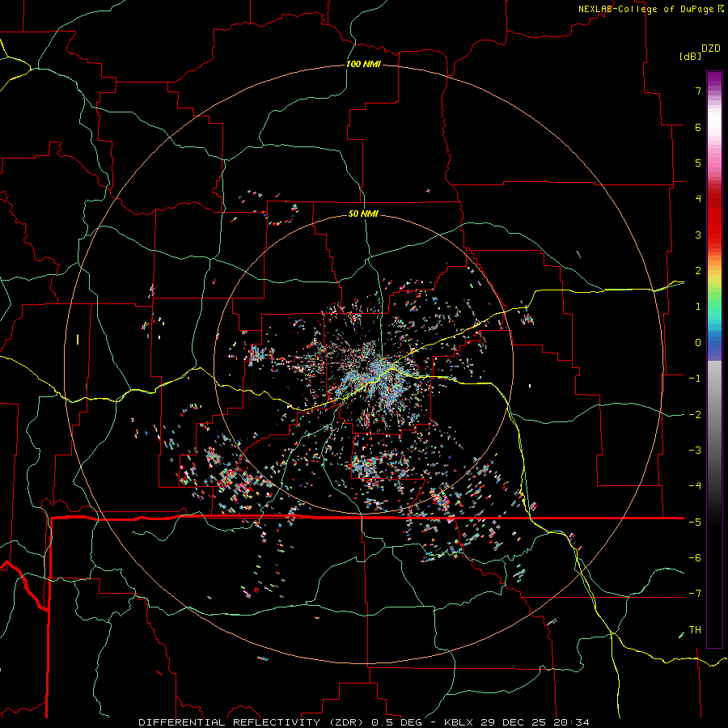Click the 5 value on the color scale

coord(698,163)
